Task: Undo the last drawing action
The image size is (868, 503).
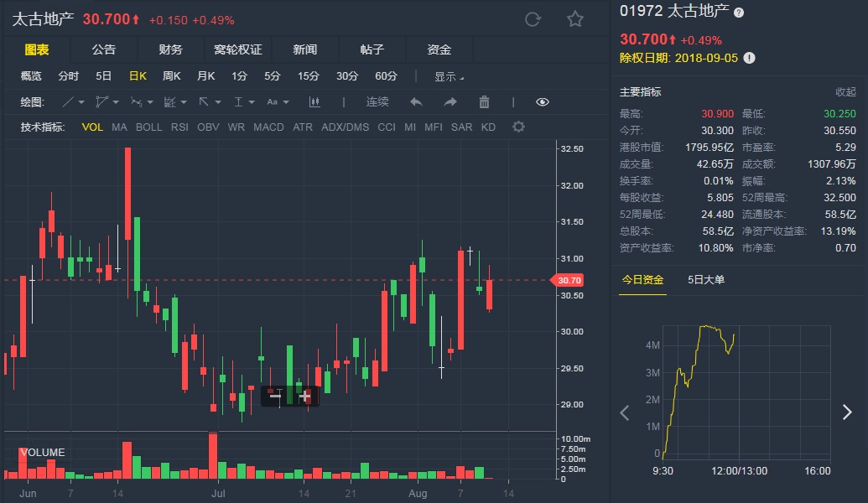Action: point(416,101)
